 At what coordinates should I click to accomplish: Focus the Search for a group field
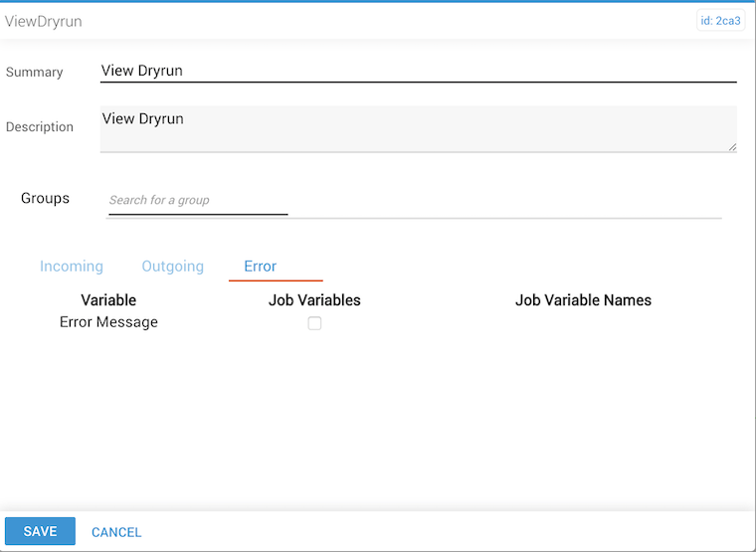(x=198, y=201)
